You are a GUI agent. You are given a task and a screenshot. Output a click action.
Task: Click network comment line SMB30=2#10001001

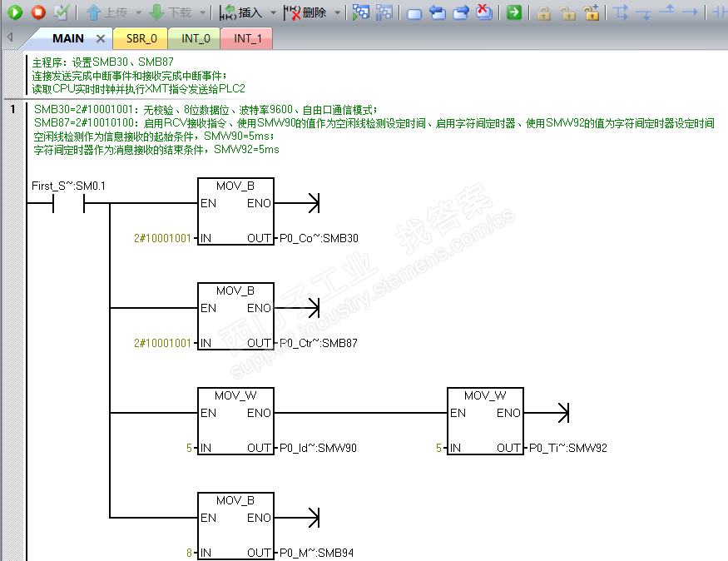tap(206, 110)
